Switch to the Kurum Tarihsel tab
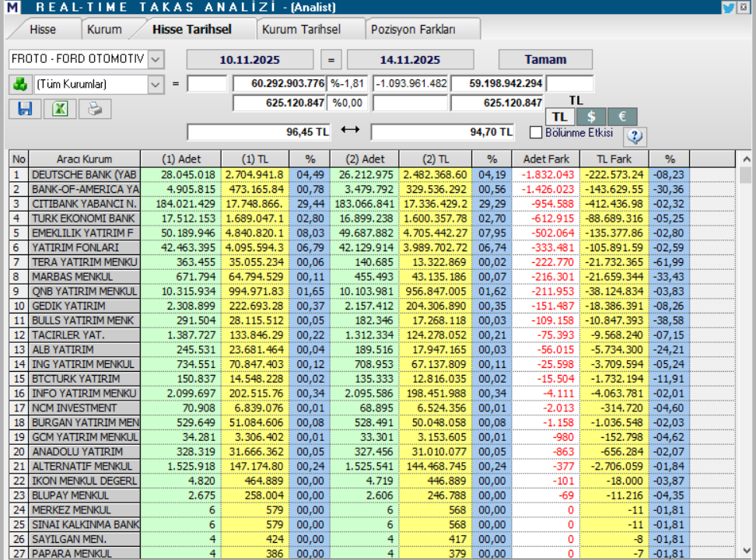The image size is (756, 560). pos(301,30)
